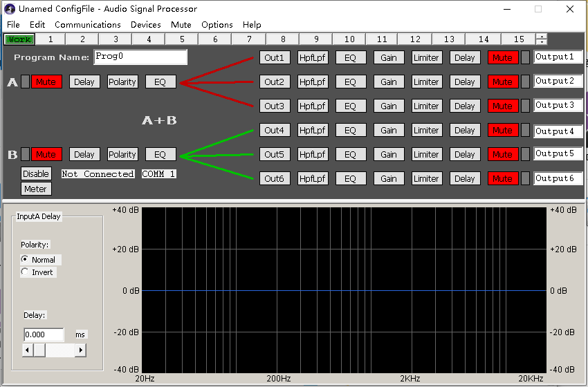Click the Out4 routing button
Image resolution: width=588 pixels, height=387 pixels.
275,131
